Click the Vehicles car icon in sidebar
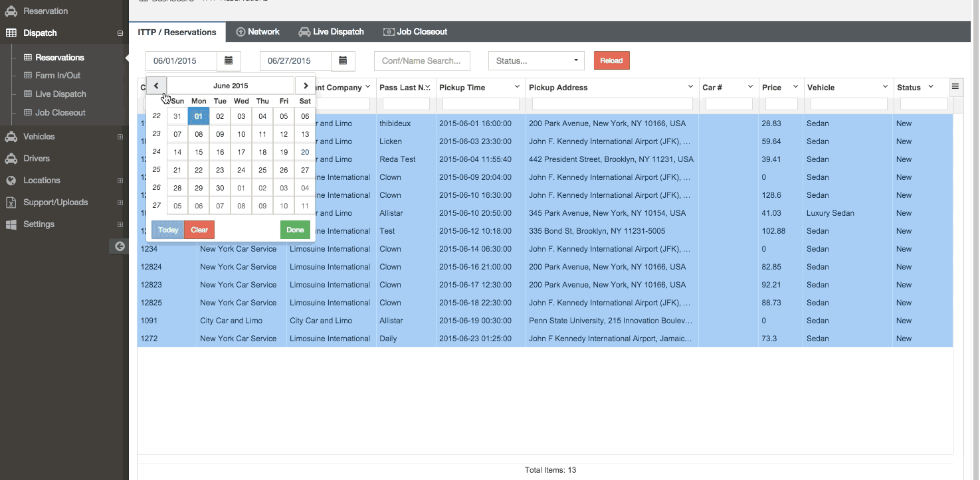Image resolution: width=980 pixels, height=480 pixels. tap(11, 137)
